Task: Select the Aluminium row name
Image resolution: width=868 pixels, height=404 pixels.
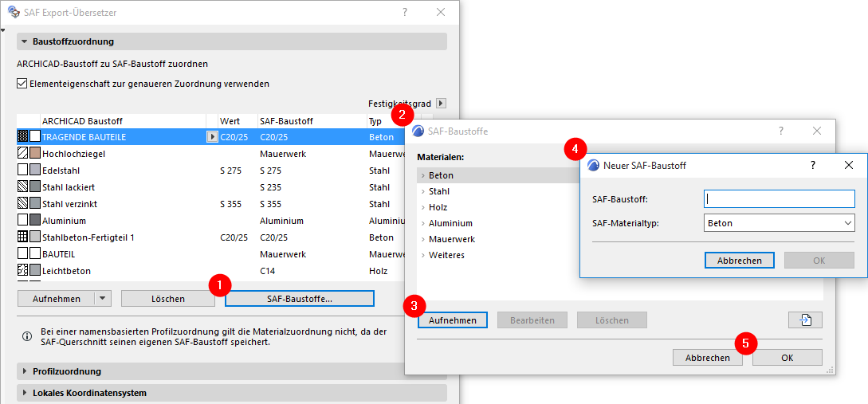Action: tap(65, 221)
